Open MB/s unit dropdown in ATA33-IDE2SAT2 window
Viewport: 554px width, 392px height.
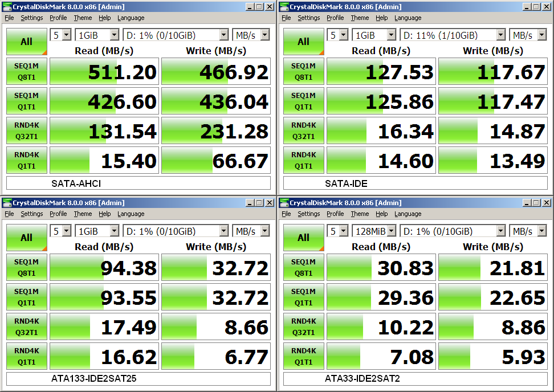pyautogui.click(x=528, y=231)
